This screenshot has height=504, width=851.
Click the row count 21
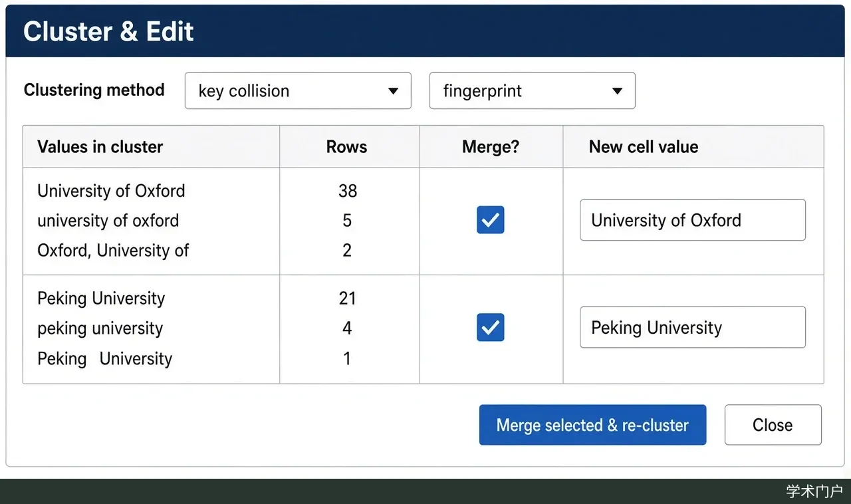pyautogui.click(x=348, y=299)
